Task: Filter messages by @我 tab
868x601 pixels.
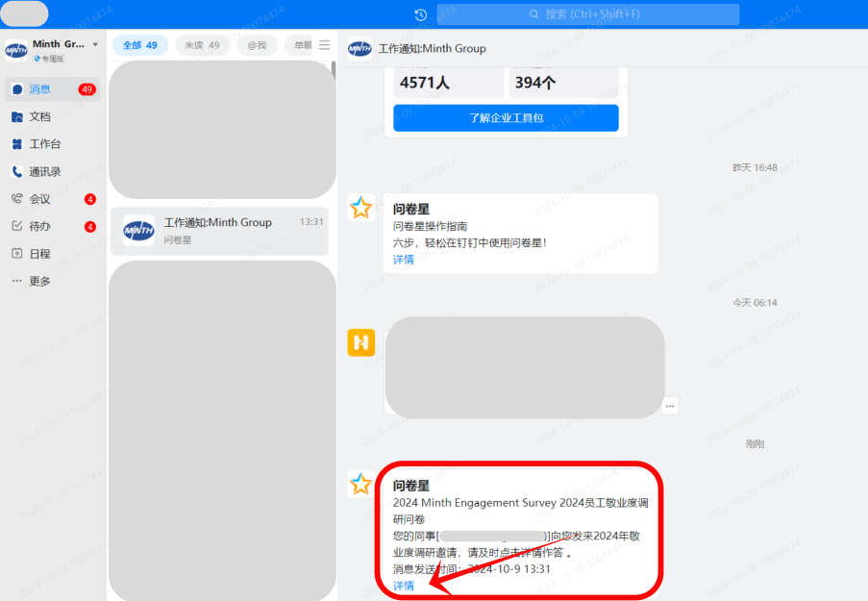Action: [x=257, y=45]
